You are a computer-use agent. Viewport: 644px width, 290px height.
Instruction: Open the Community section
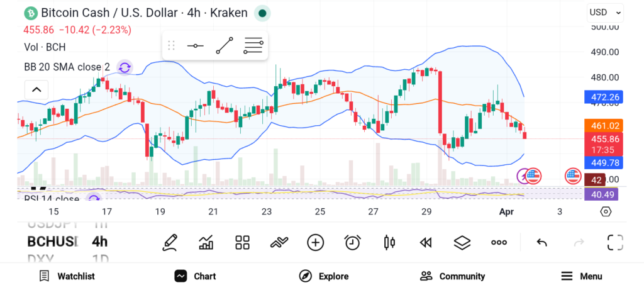click(x=452, y=276)
